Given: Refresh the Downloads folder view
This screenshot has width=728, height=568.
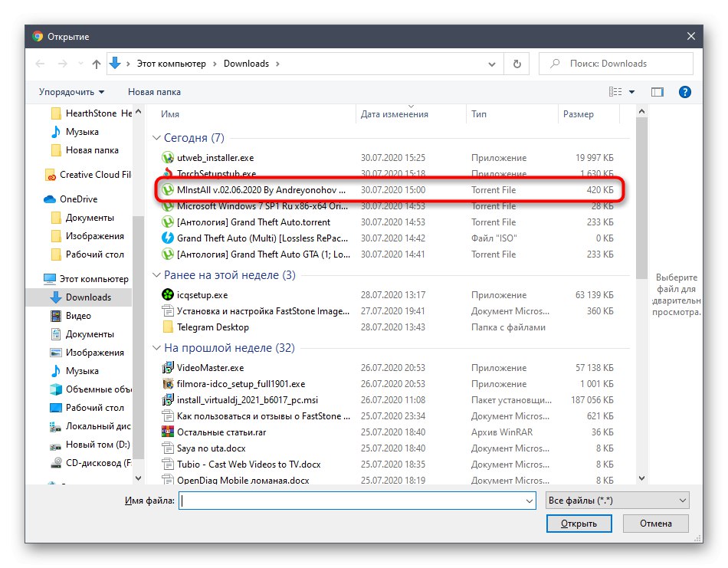Looking at the screenshot, I should [x=516, y=64].
